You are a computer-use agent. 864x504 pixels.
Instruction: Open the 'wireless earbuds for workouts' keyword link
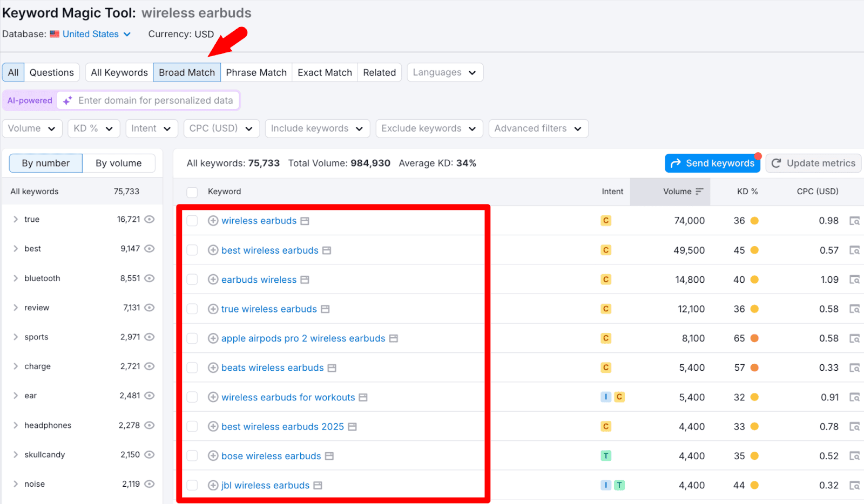point(288,397)
